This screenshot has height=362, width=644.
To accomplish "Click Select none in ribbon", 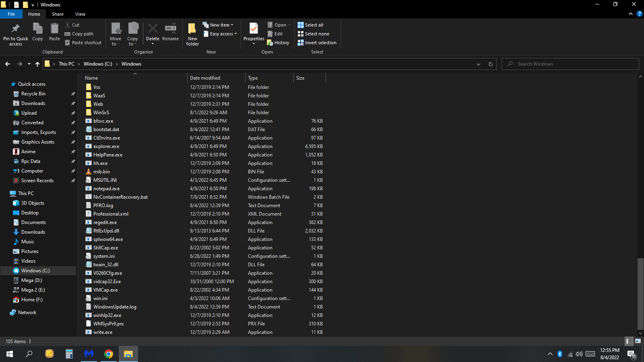I will 313,34.
